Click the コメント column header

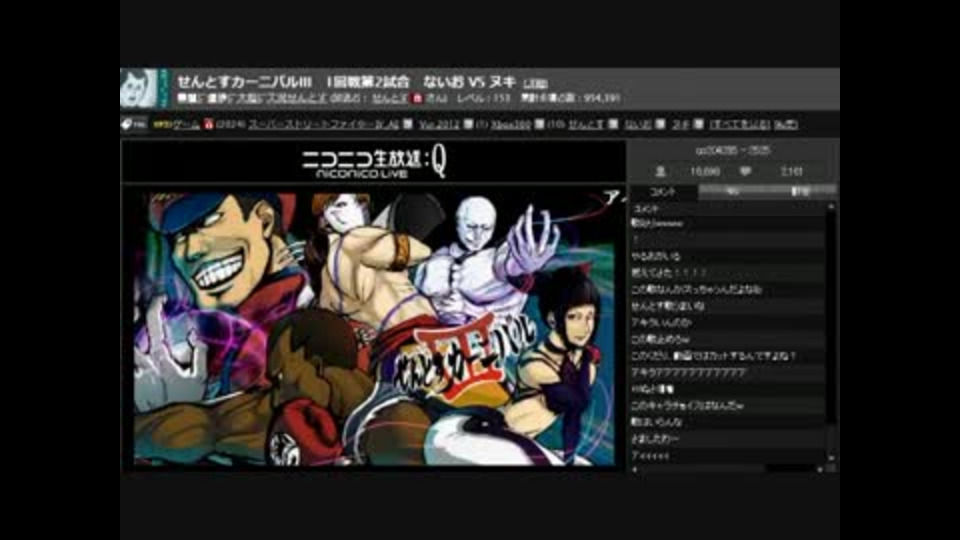point(645,208)
